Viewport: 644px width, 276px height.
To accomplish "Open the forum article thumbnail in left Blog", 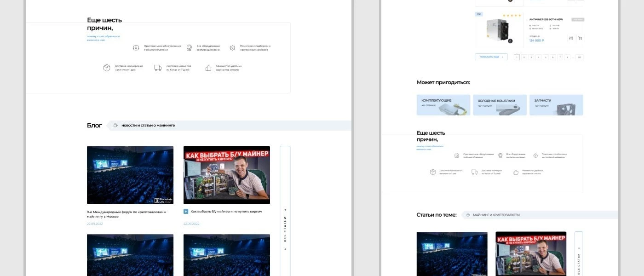I will tap(130, 175).
